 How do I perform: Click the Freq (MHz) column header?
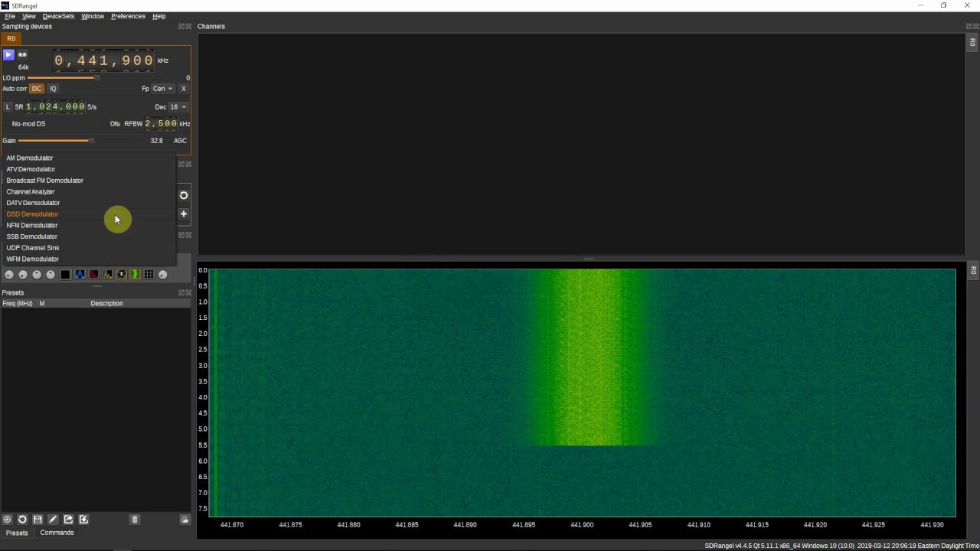pos(18,304)
